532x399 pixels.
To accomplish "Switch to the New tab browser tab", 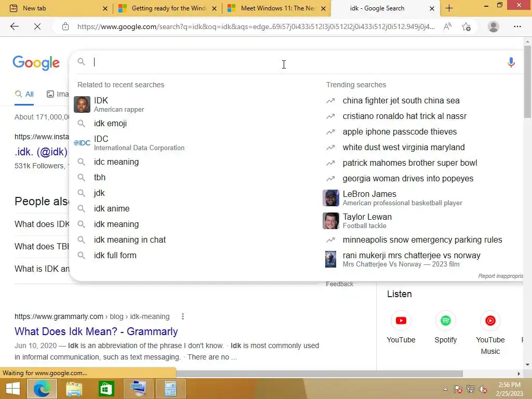I will (x=56, y=8).
